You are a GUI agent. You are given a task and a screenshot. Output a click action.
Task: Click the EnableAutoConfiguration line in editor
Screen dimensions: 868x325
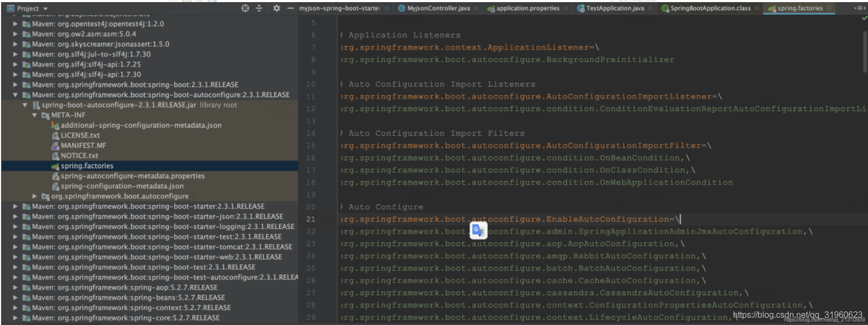pos(510,219)
